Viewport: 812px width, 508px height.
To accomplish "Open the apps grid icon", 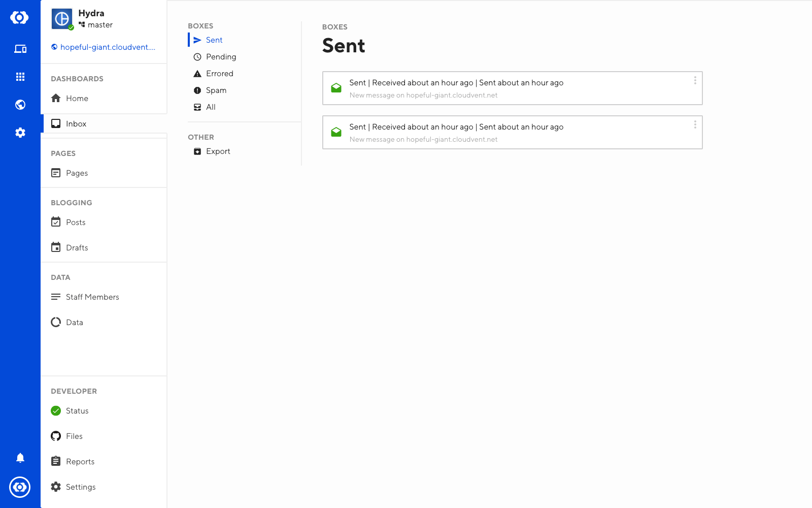I will 20,77.
